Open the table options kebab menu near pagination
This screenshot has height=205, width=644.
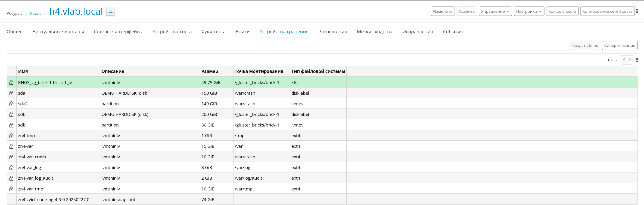click(x=637, y=60)
